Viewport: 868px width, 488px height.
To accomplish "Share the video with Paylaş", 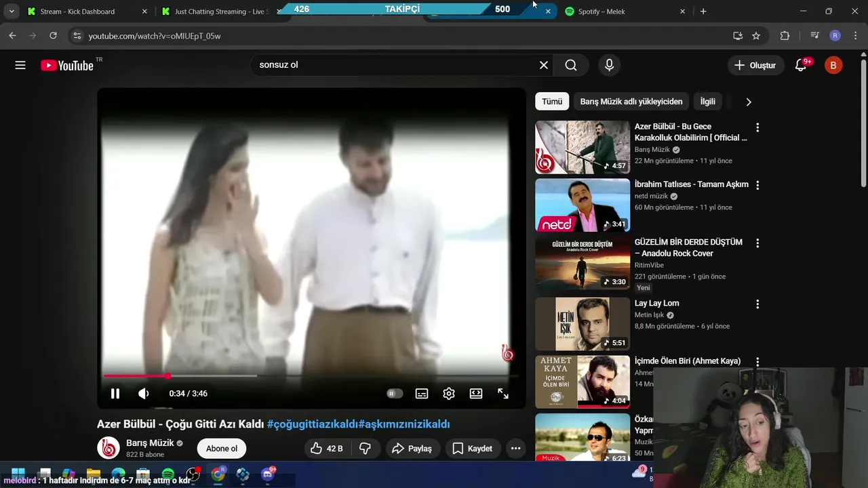I will (412, 449).
